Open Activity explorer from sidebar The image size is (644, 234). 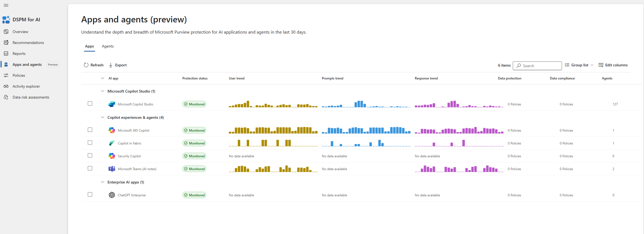tap(26, 86)
